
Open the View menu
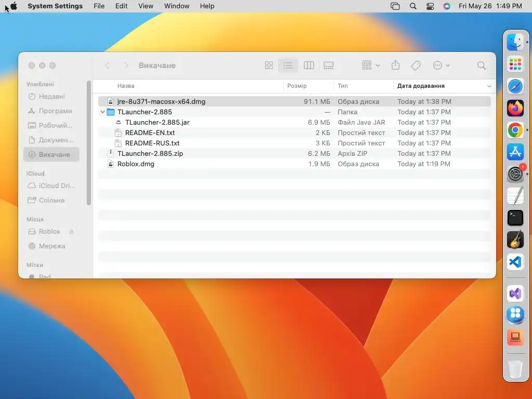146,6
